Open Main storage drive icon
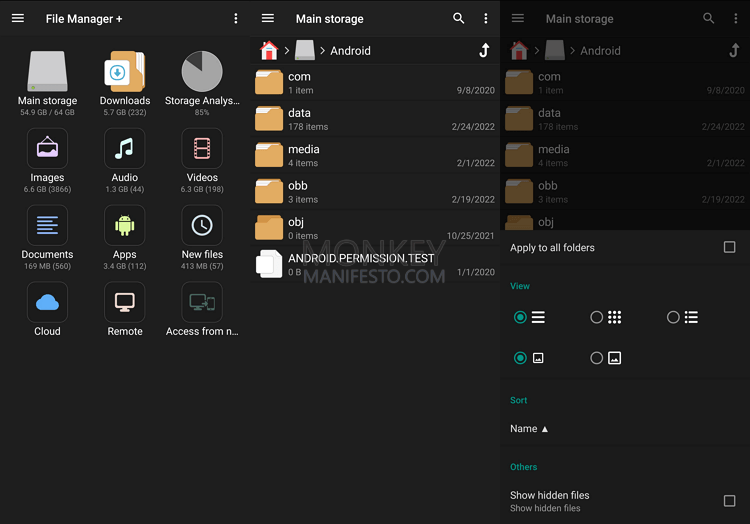 tap(47, 71)
